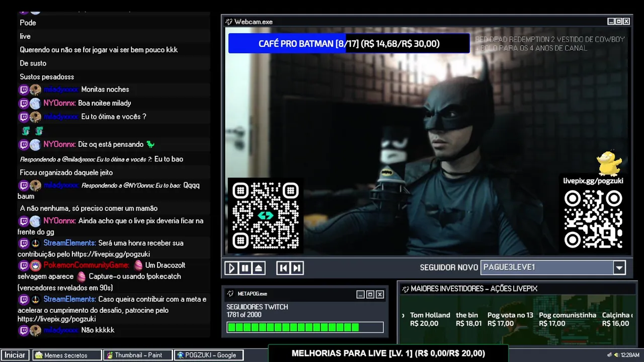Click the avatar beside "Boa noitee milady"
Screen dimensions: 644x362
click(35, 104)
